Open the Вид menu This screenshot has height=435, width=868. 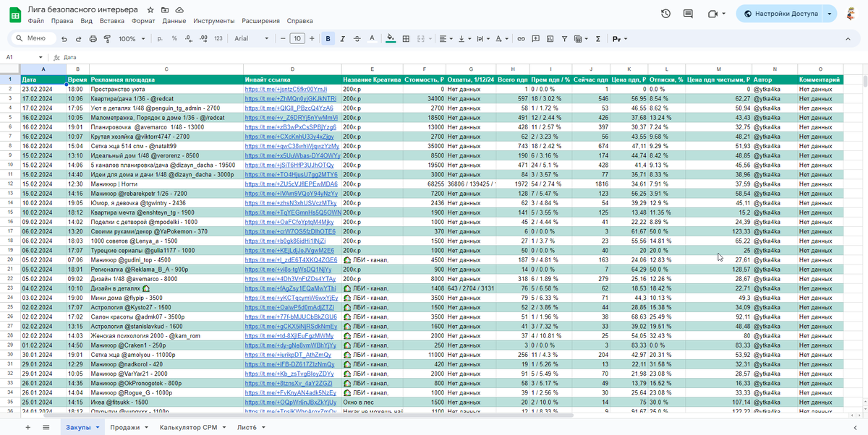pyautogui.click(x=87, y=21)
